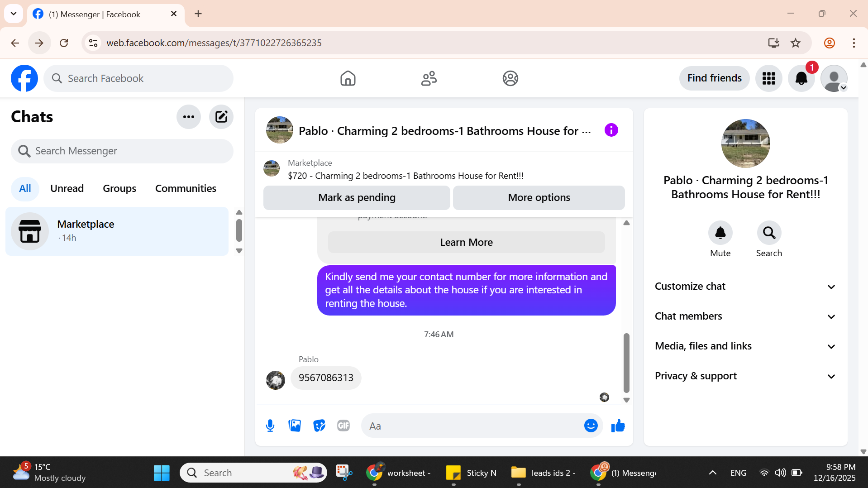868x488 pixels.
Task: Switch to Communities filter
Action: pos(186,188)
